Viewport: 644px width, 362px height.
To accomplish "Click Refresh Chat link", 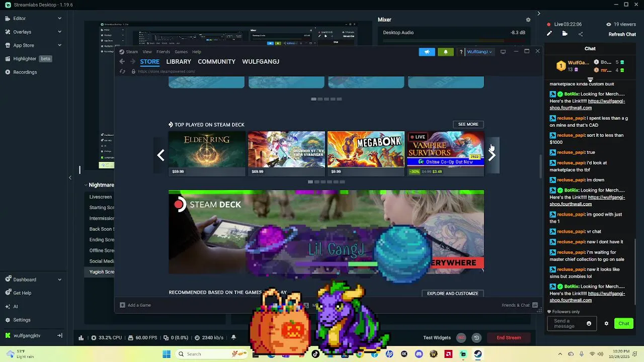I will (x=622, y=34).
